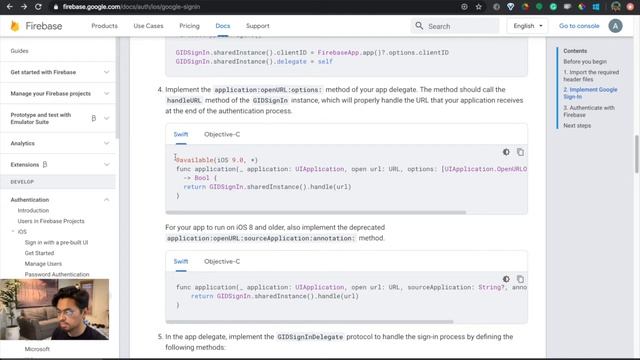Click the sourceApplication code block horizontal scrollbar
Screen dimensions: 640x360
(x=309, y=322)
